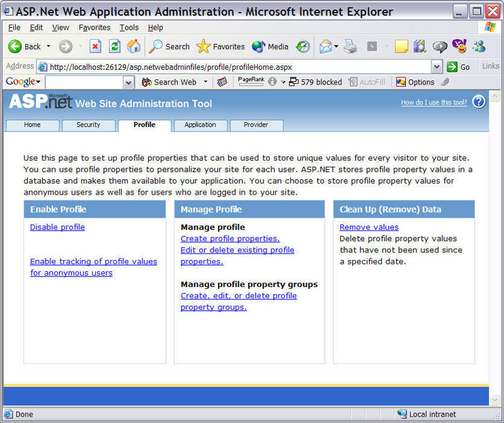The height and width of the screenshot is (423, 504).
Task: Open the Favorites menu in the menu bar
Action: click(94, 28)
